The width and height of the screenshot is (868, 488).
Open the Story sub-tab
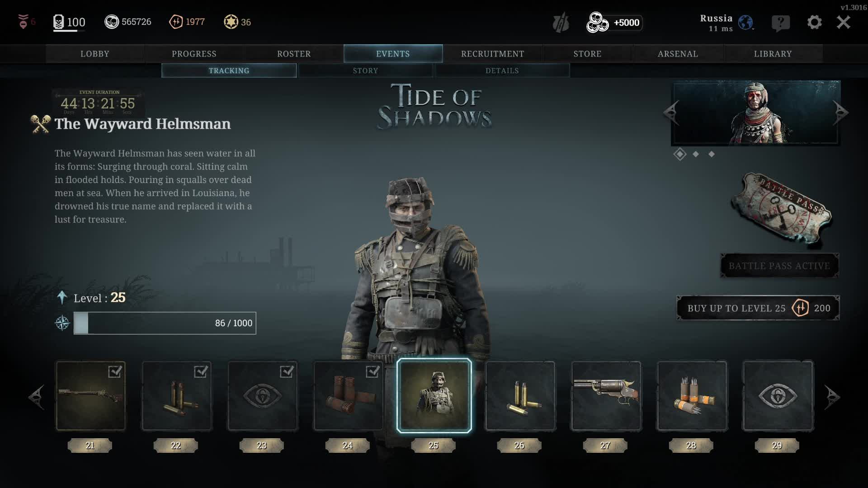pos(365,70)
